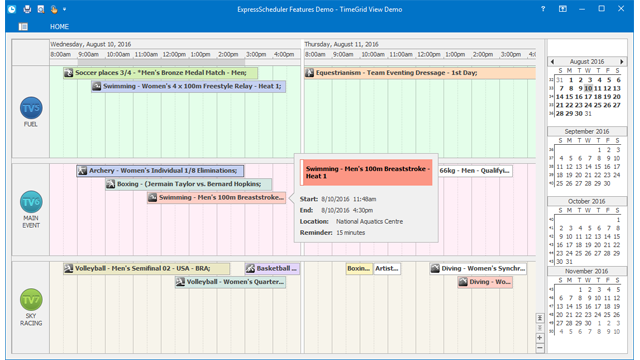Select August 10 in the date navigator

(x=588, y=88)
